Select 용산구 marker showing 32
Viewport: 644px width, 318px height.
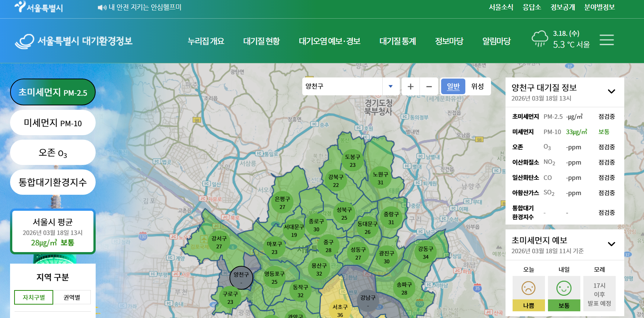click(x=319, y=269)
